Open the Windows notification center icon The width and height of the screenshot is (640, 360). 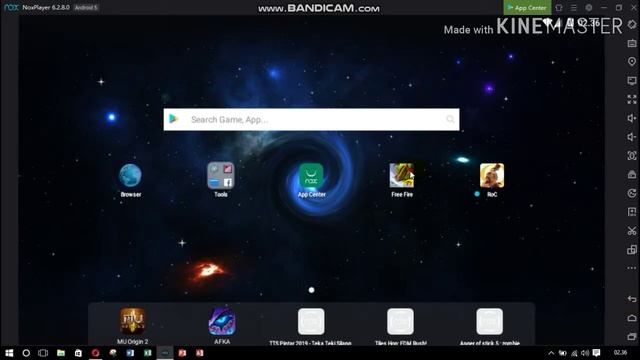[597, 353]
